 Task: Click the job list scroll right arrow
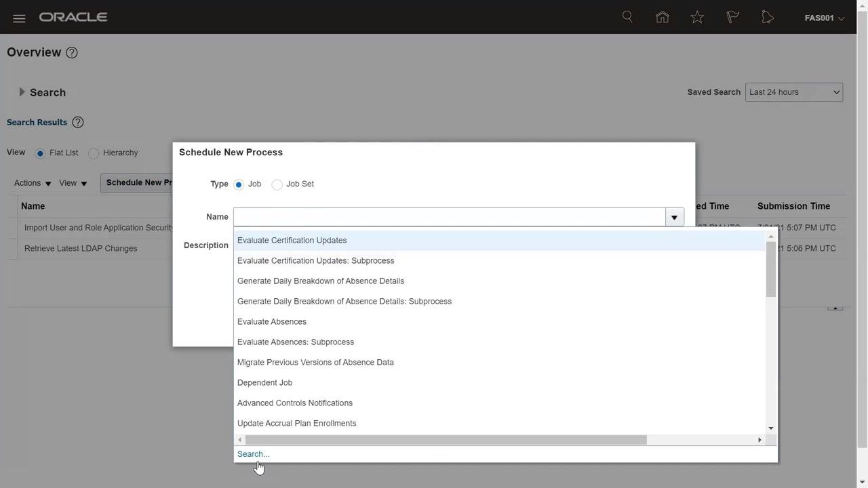coord(759,440)
